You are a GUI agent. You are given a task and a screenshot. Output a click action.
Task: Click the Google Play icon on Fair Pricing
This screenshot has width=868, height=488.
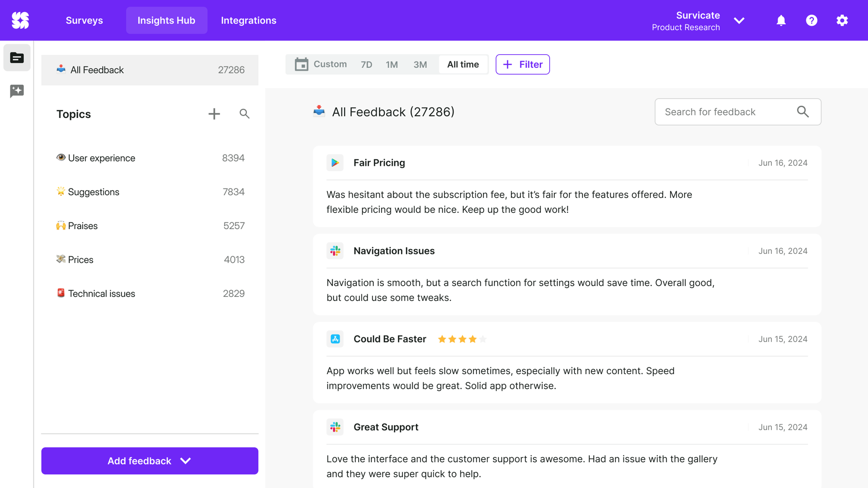point(335,163)
